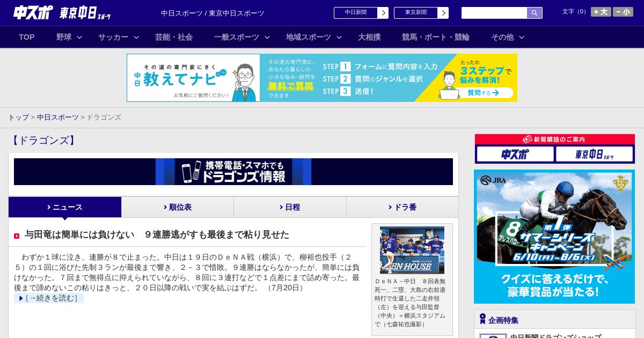This screenshot has height=338, width=644.
Task: Select the ニュース tab
Action: pyautogui.click(x=65, y=207)
